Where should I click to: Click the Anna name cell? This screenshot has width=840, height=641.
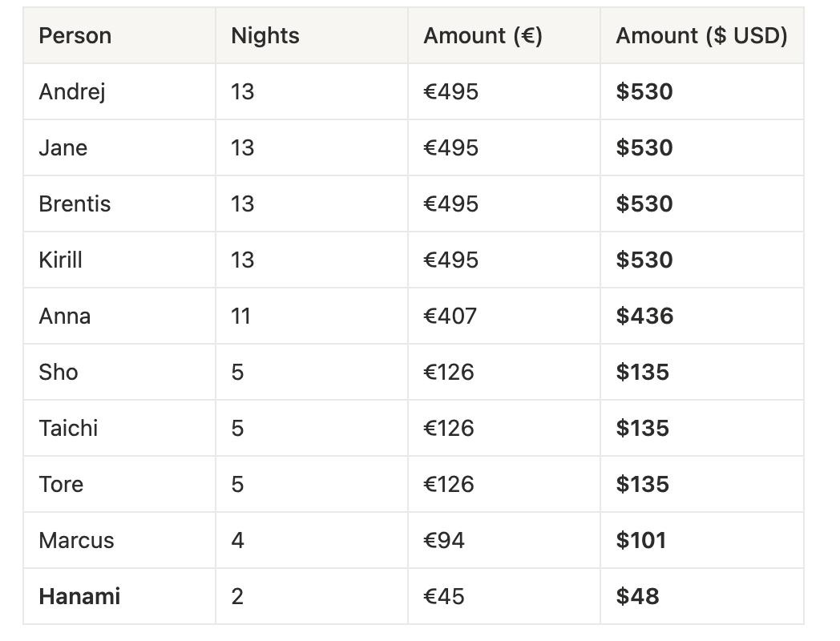click(x=65, y=316)
